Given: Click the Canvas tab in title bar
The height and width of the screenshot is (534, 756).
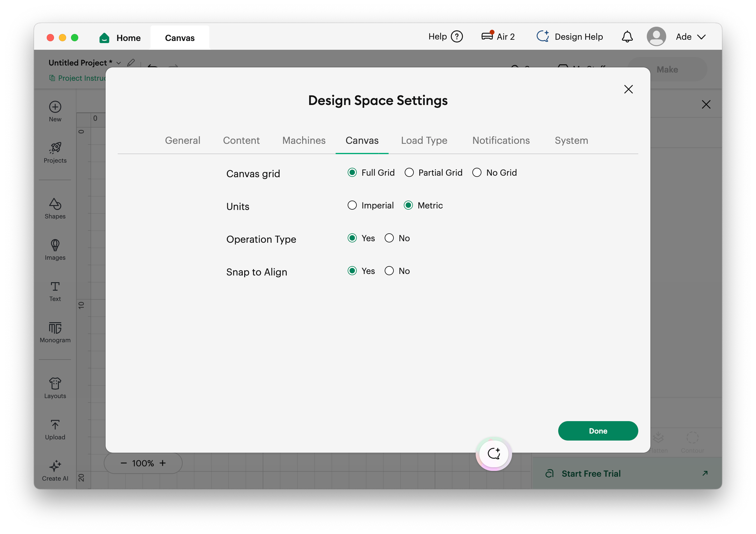Looking at the screenshot, I should (x=180, y=38).
